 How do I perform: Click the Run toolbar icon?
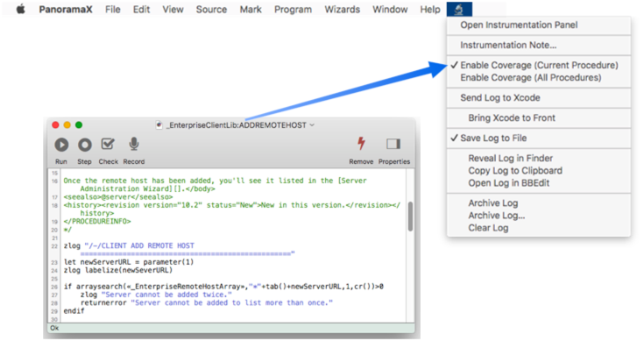point(61,145)
